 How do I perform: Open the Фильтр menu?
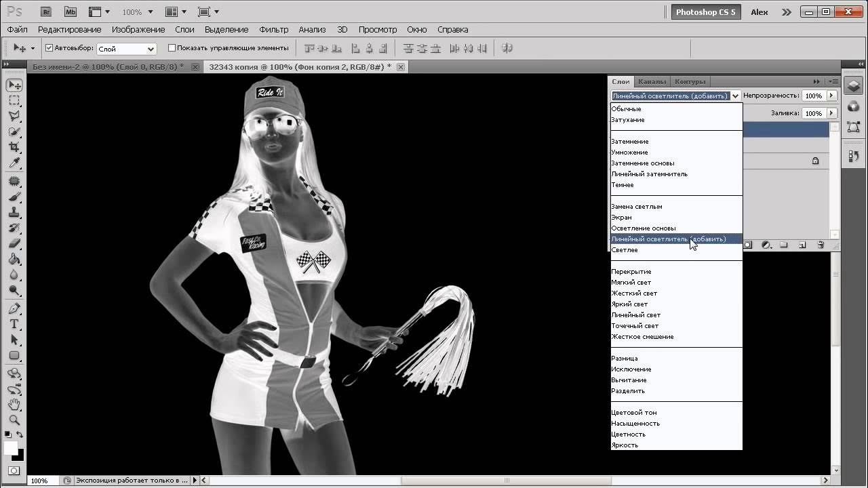pos(274,30)
